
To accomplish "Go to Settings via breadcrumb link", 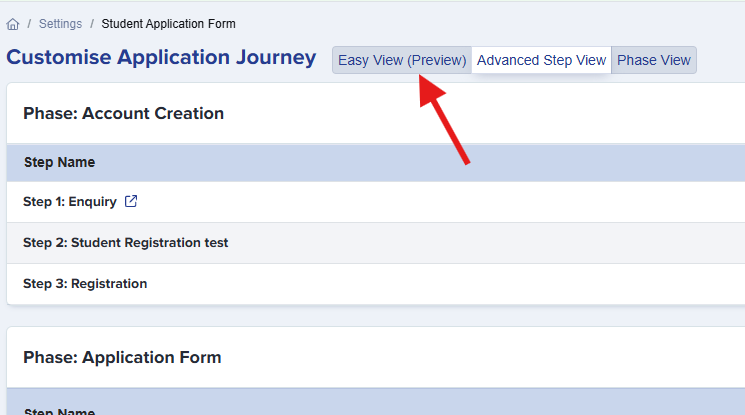I will click(60, 24).
